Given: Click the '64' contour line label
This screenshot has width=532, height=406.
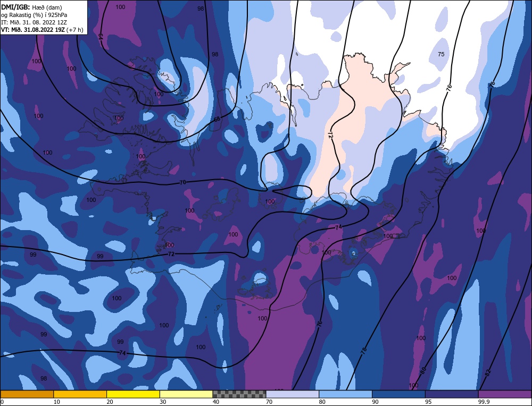Looking at the screenshot, I should click(101, 37).
